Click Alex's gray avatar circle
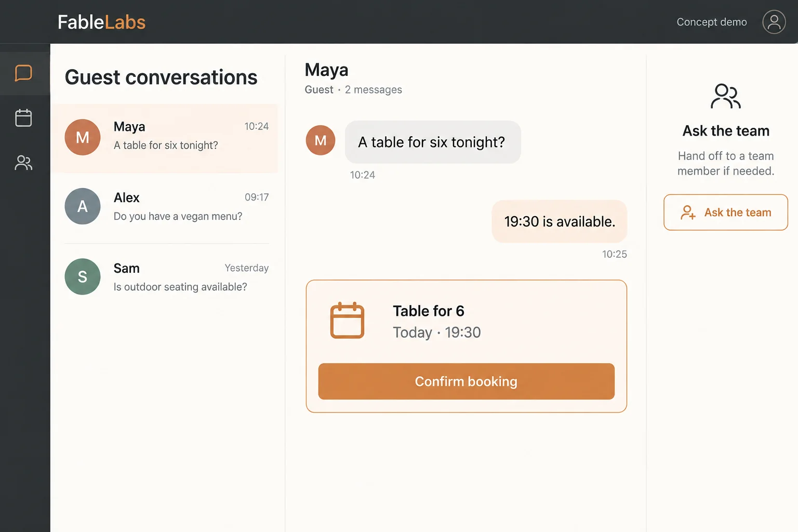The width and height of the screenshot is (798, 532). 83,206
